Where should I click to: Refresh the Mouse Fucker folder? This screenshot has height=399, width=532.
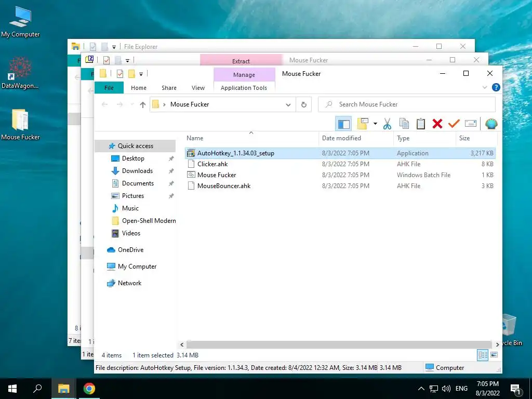pos(303,105)
